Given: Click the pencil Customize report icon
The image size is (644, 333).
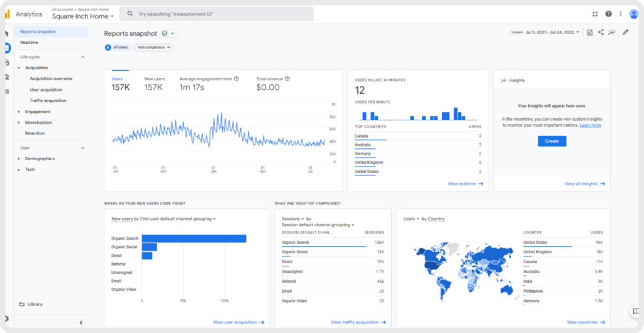Looking at the screenshot, I should (625, 32).
